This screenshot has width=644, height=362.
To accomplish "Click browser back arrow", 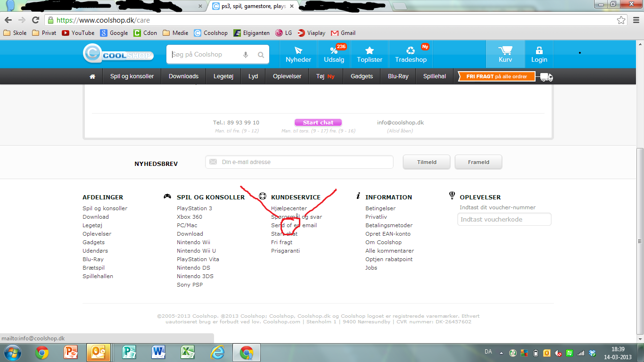I will pyautogui.click(x=8, y=20).
